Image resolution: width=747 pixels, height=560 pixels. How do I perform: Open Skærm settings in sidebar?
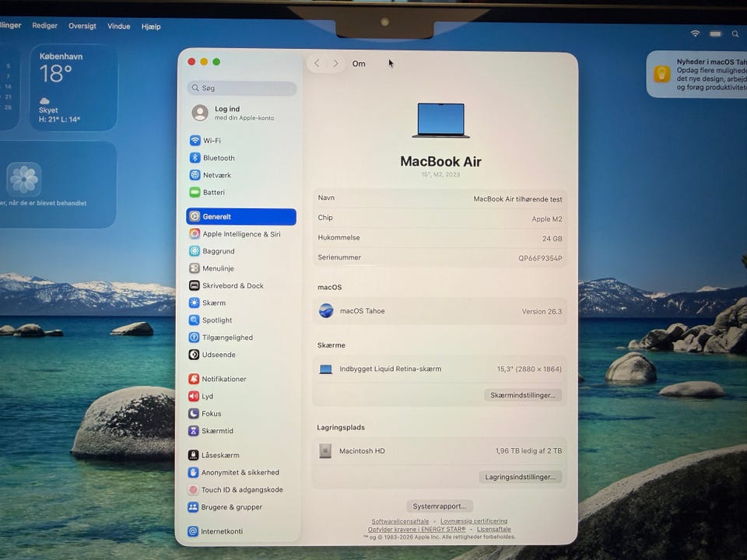pos(207,303)
